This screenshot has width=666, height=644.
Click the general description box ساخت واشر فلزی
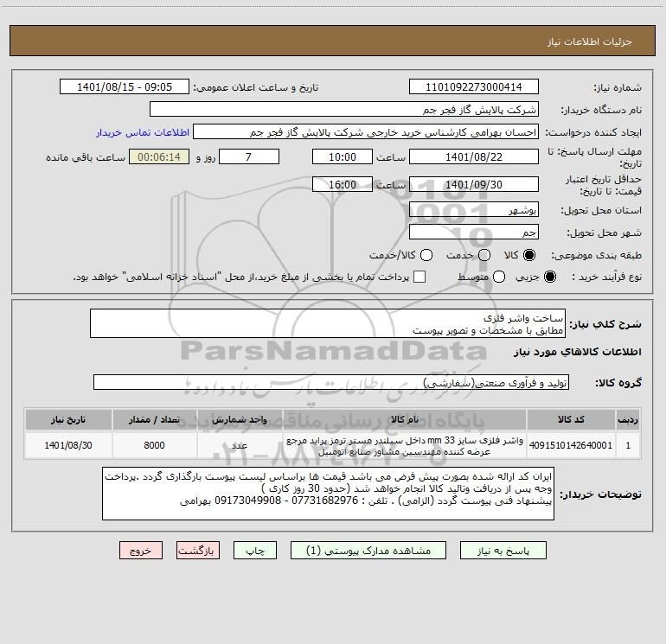328,323
